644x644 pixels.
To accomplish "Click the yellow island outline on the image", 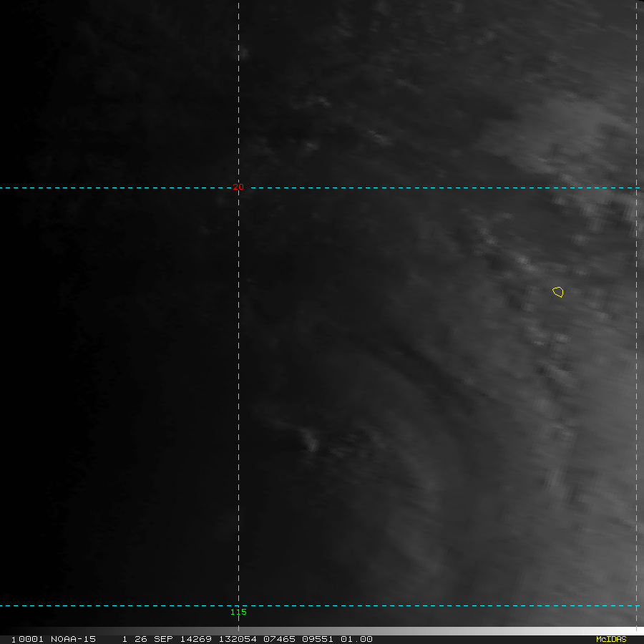I will [557, 292].
